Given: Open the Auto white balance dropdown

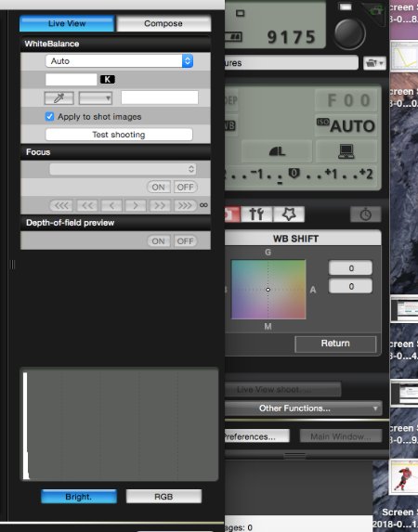Looking at the screenshot, I should coord(119,61).
